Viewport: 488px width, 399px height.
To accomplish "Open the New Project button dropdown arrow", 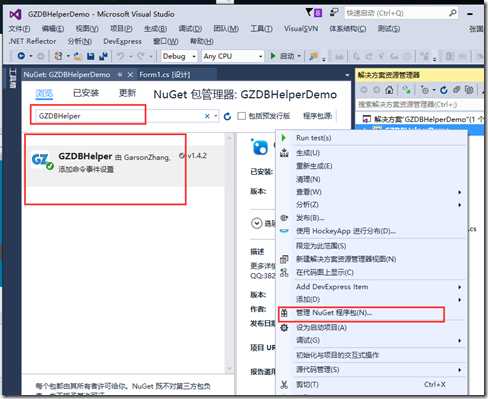I will (68, 56).
